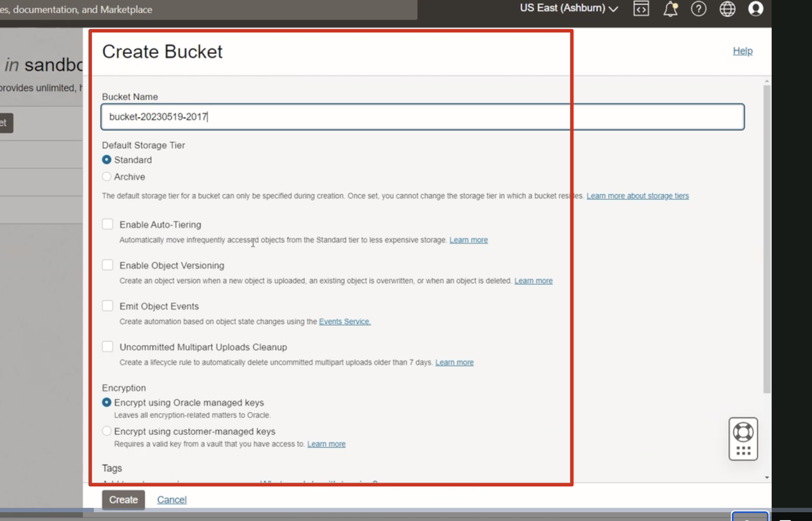Check the Emit Object Events box
The width and height of the screenshot is (812, 521).
[x=107, y=306]
